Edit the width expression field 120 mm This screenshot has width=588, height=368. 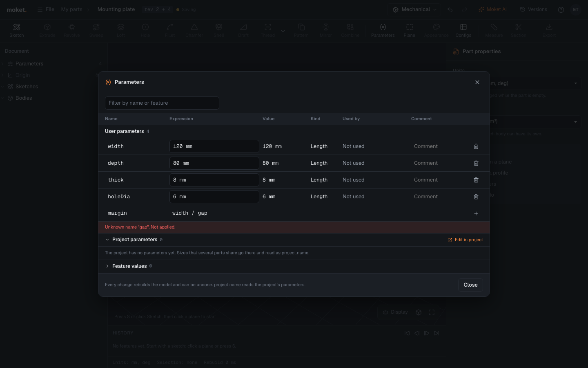coord(214,146)
